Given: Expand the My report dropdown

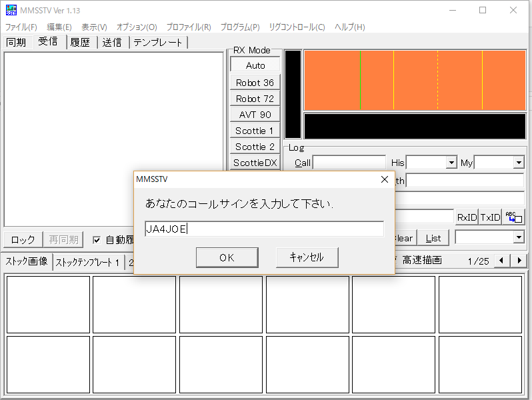Looking at the screenshot, I should (x=519, y=163).
